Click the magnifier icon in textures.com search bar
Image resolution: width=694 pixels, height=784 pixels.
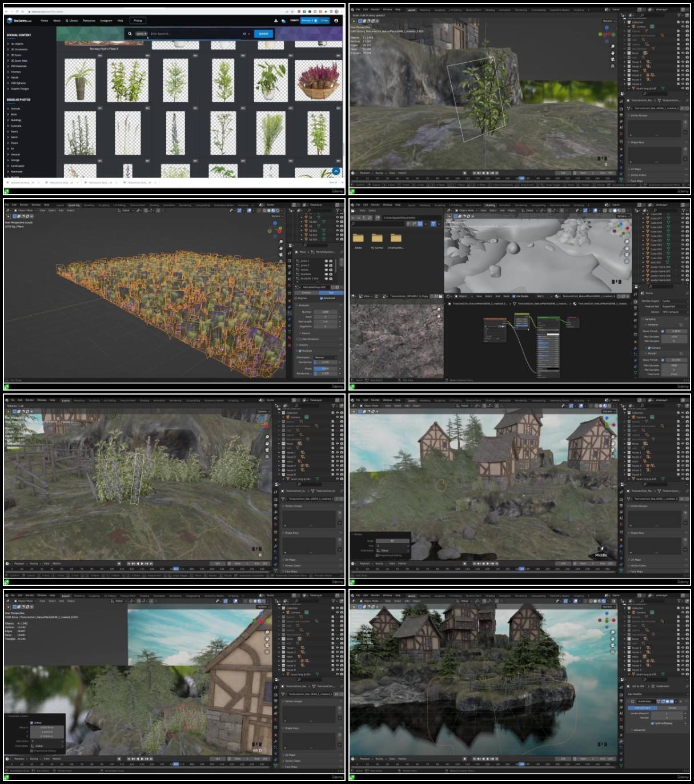click(x=130, y=34)
